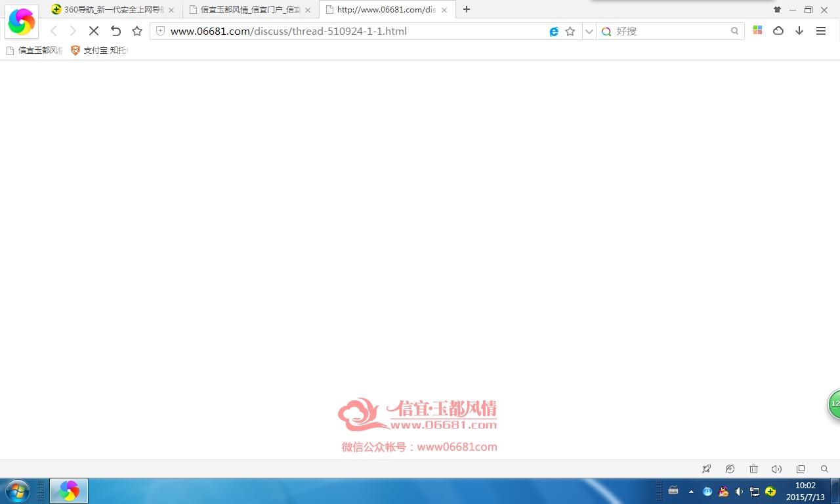Image resolution: width=840 pixels, height=504 pixels.
Task: Open a new tab with plus button
Action: (467, 9)
